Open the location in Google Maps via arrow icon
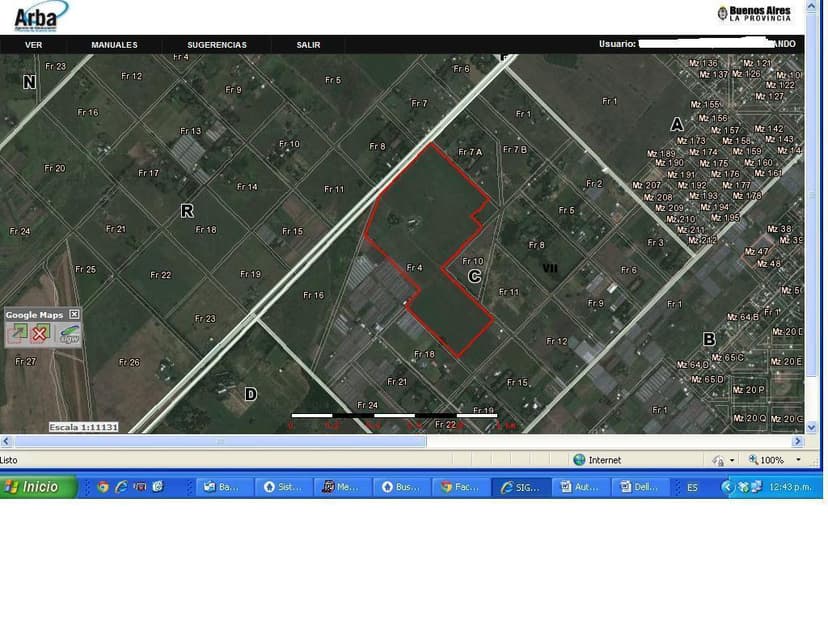The height and width of the screenshot is (621, 828). pyautogui.click(x=17, y=333)
